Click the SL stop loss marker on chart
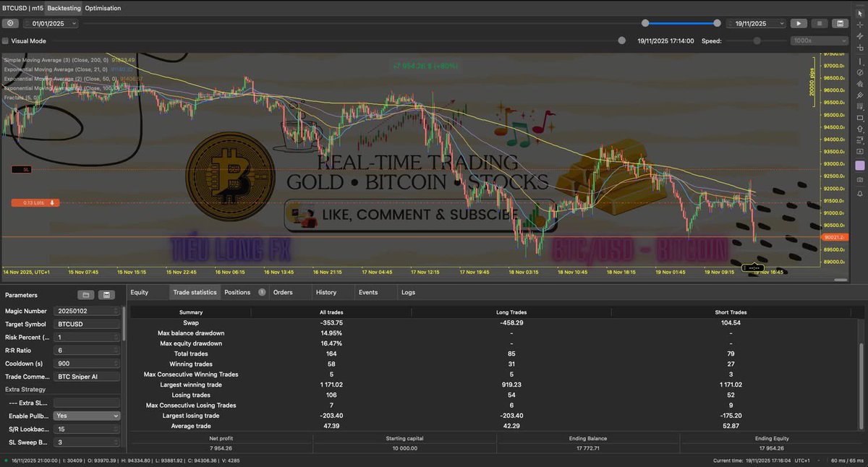 [22, 169]
